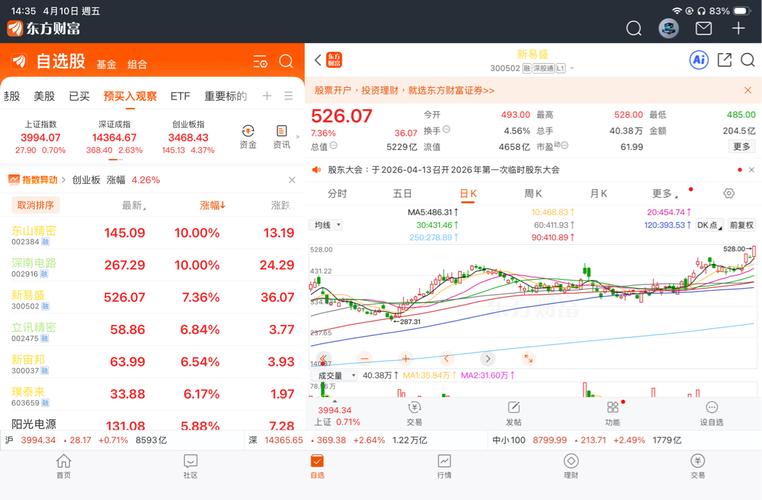The image size is (762, 500).
Task: Share the 300502 stock detail page
Action: point(725,60)
